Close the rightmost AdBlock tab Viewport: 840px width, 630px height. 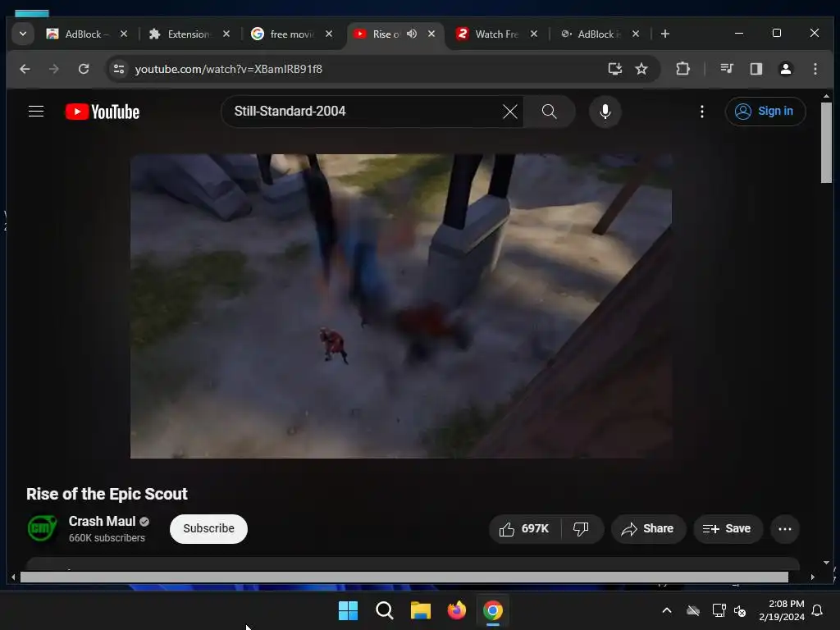coord(636,34)
